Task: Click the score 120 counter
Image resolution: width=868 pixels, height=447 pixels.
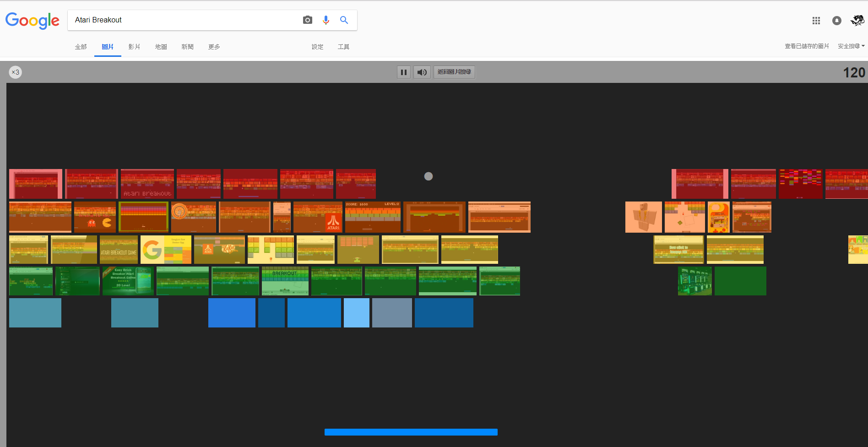Action: (x=854, y=73)
